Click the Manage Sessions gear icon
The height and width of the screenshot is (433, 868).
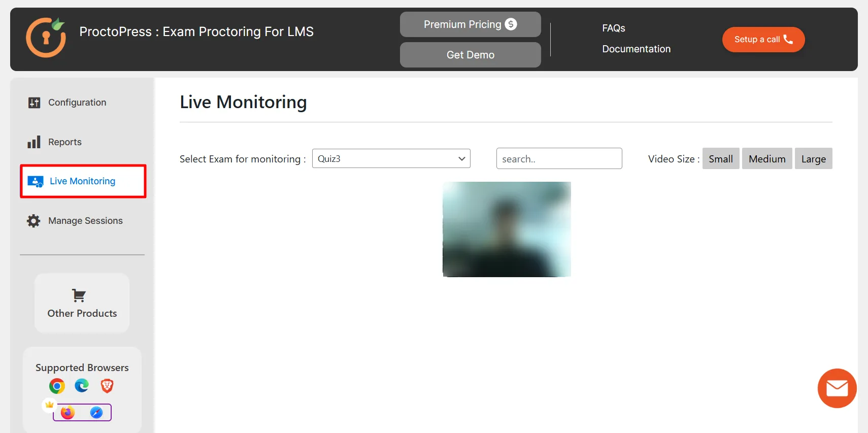tap(34, 221)
